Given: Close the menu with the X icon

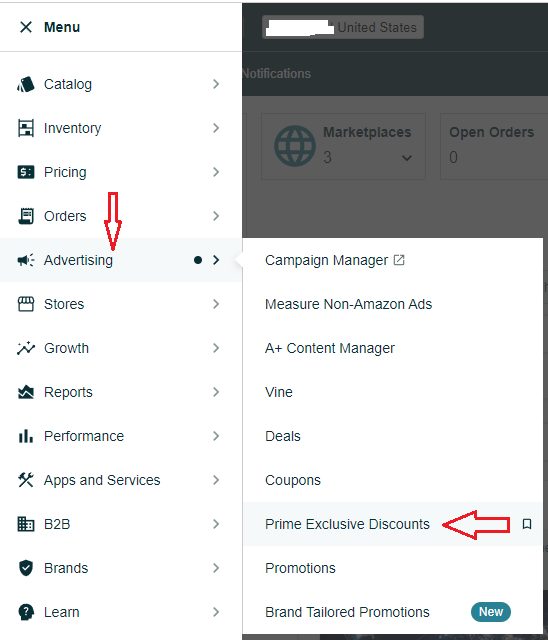Looking at the screenshot, I should click(26, 27).
